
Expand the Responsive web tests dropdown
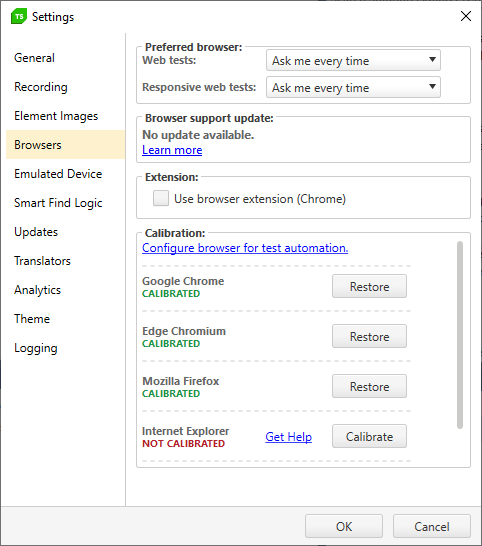click(353, 87)
